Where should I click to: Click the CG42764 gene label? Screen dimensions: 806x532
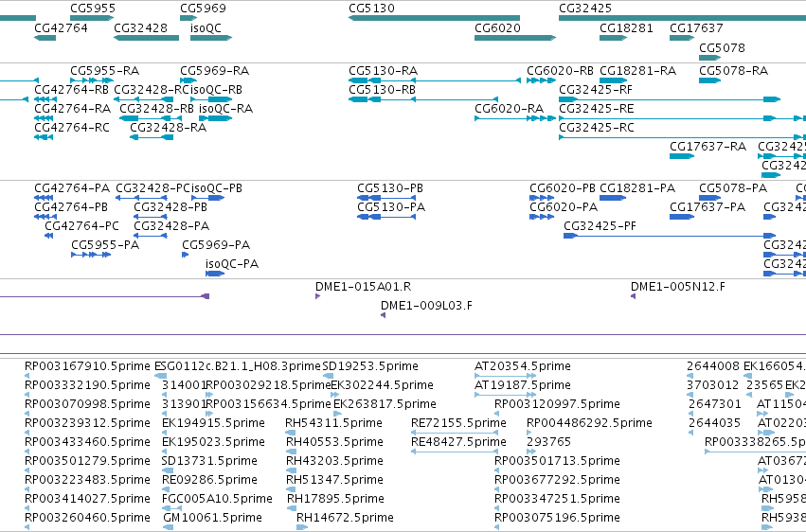[61, 28]
